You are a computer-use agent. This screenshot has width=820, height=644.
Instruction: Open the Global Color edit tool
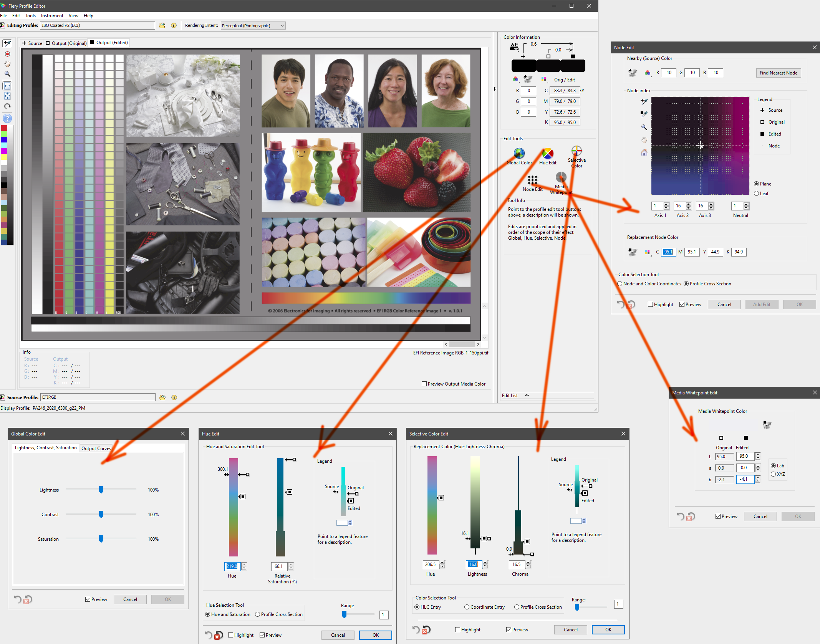tap(519, 154)
